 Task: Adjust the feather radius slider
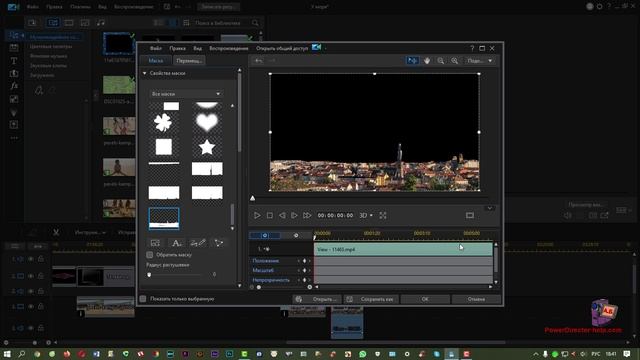(149, 275)
